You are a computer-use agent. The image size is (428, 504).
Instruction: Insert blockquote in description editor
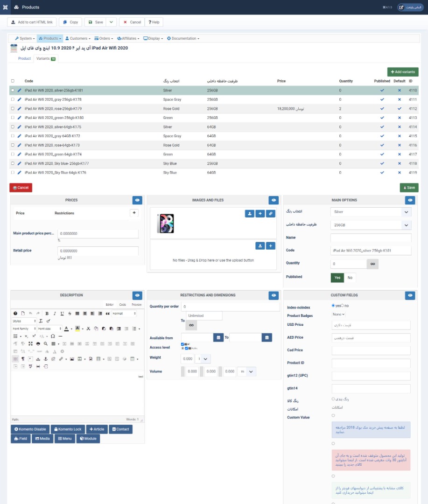[108, 314]
